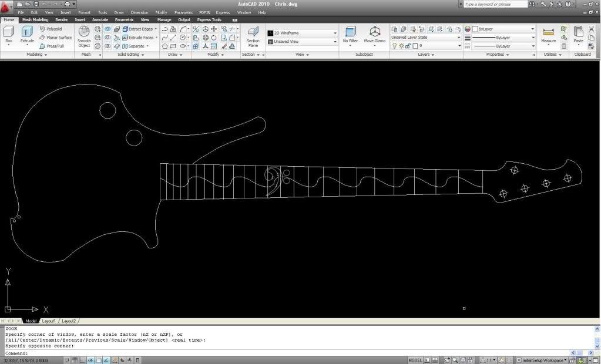Click the No Filter subobject icon
Viewport: 601px width, 364px height.
pos(350,35)
